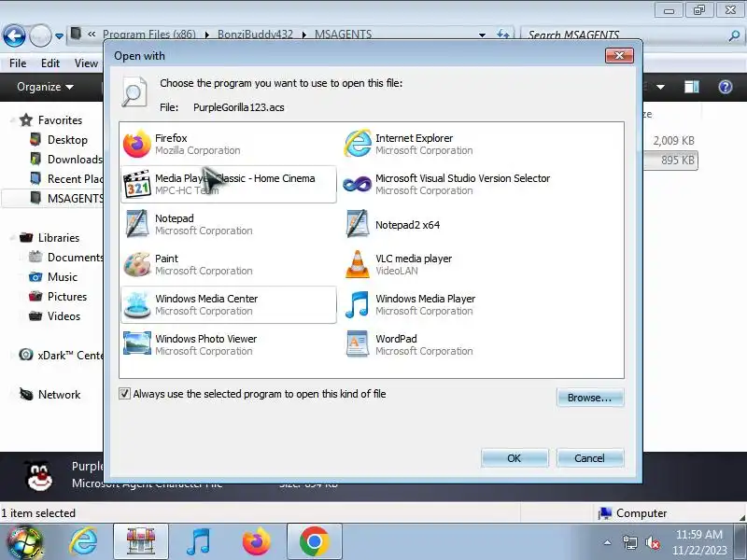This screenshot has width=747, height=560.
Task: Open Desktop in Favorites
Action: 67,140
